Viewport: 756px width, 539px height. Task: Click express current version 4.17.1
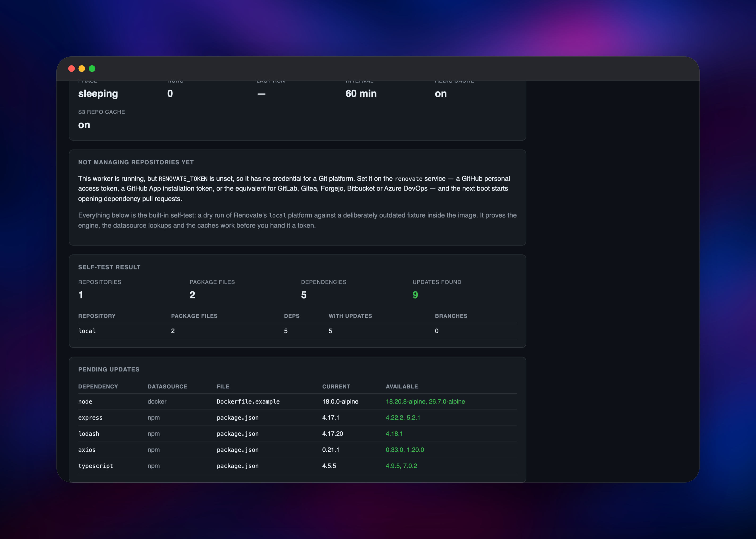(331, 418)
